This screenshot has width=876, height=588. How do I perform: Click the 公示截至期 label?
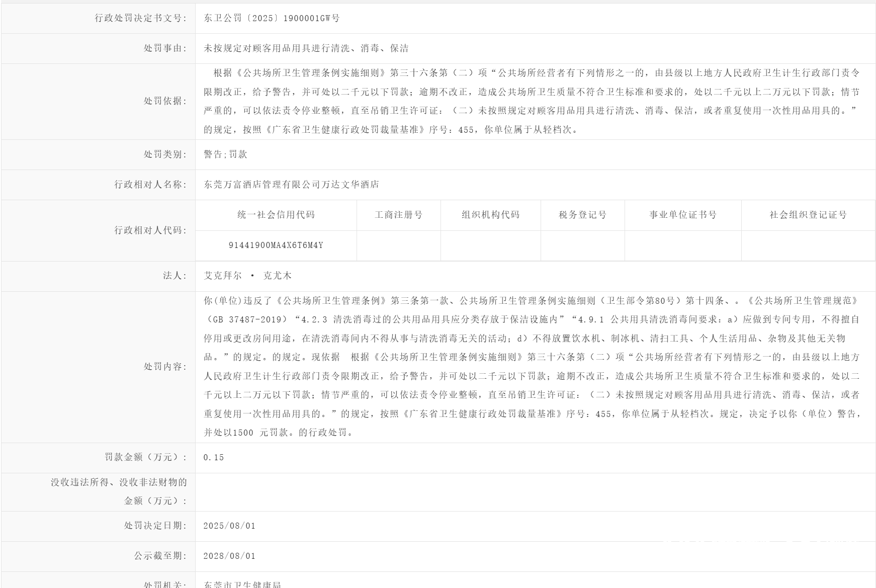pyautogui.click(x=160, y=556)
